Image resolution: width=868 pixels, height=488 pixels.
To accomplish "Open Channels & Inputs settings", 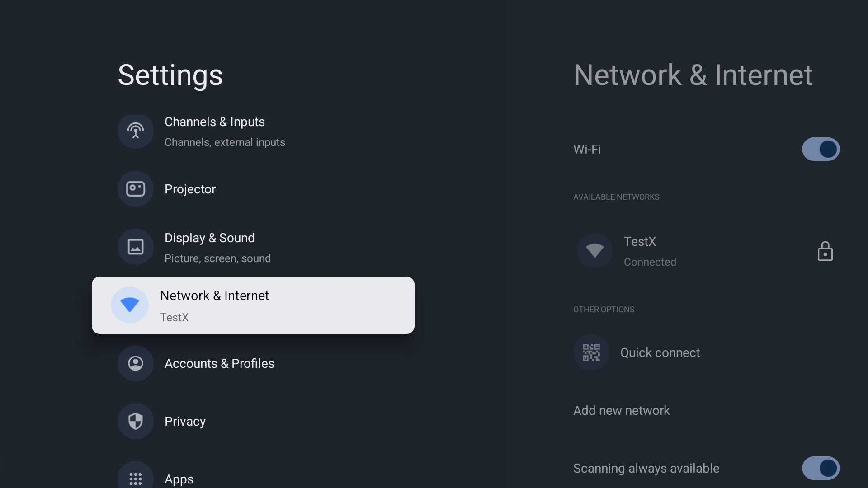I will [x=253, y=131].
